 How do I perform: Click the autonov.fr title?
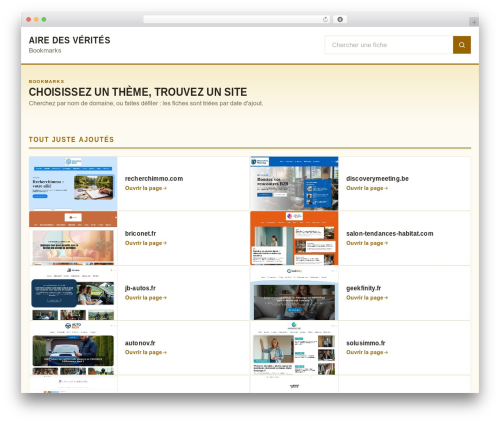coord(140,343)
